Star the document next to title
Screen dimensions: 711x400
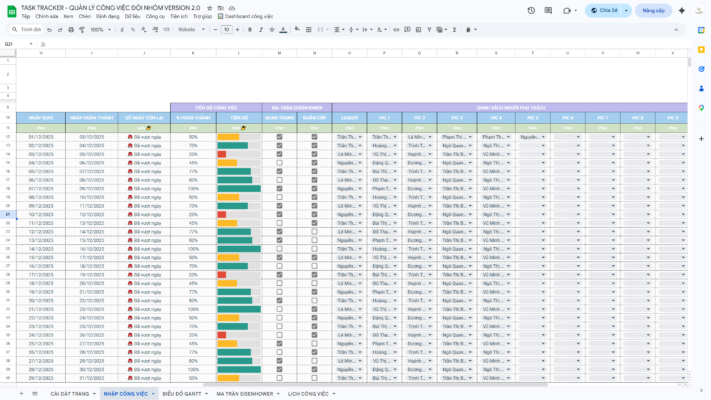point(209,8)
